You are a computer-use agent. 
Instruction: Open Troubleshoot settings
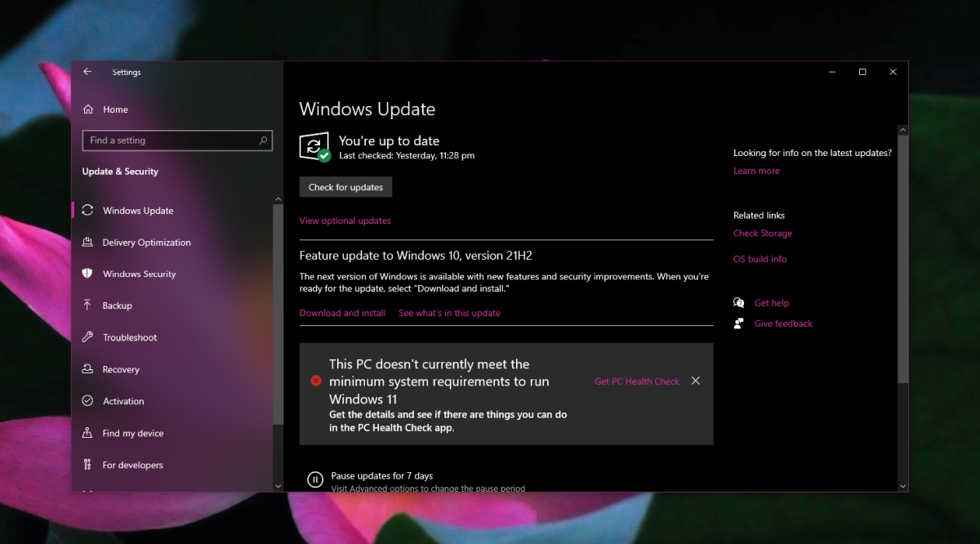click(130, 337)
